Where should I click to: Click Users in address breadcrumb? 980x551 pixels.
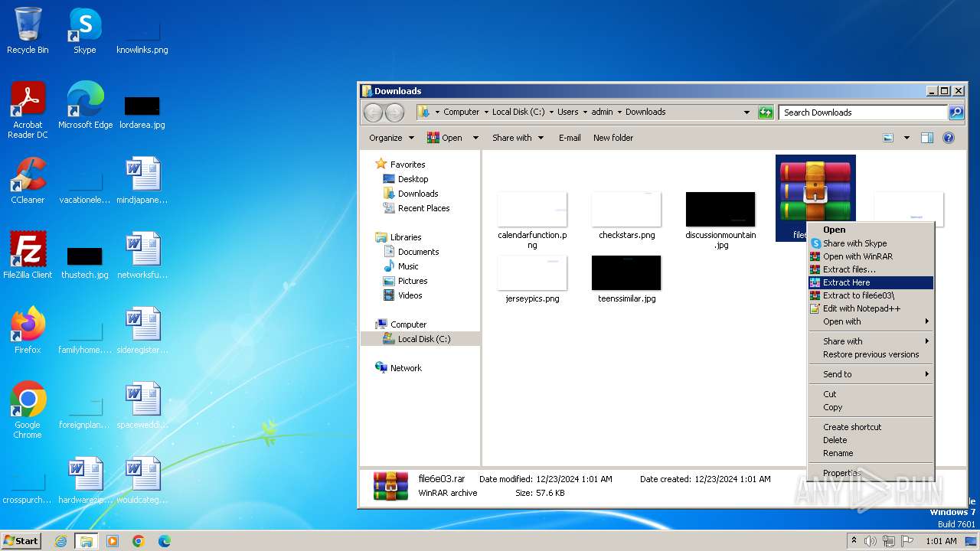567,112
